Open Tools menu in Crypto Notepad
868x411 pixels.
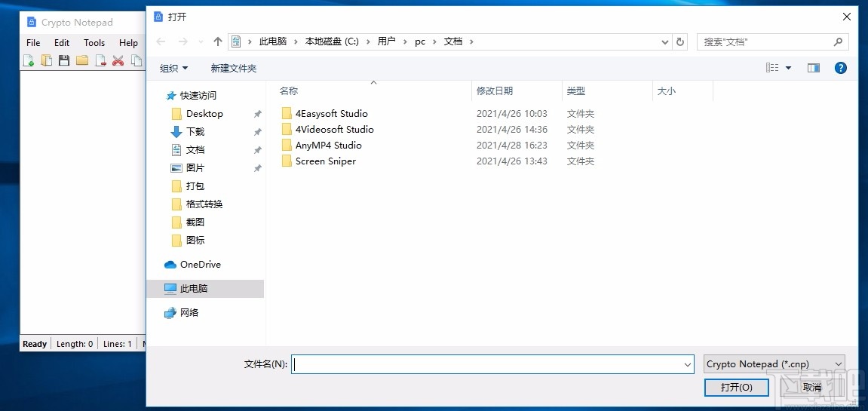tap(94, 43)
